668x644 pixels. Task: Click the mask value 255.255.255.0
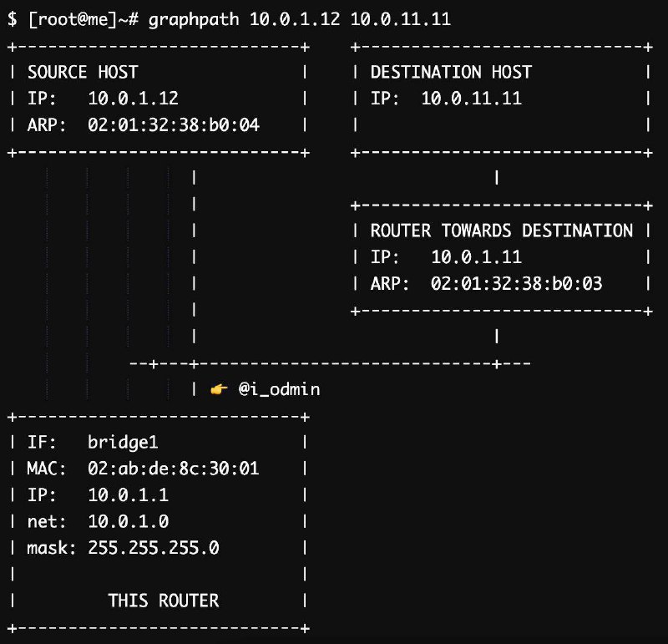tap(154, 548)
